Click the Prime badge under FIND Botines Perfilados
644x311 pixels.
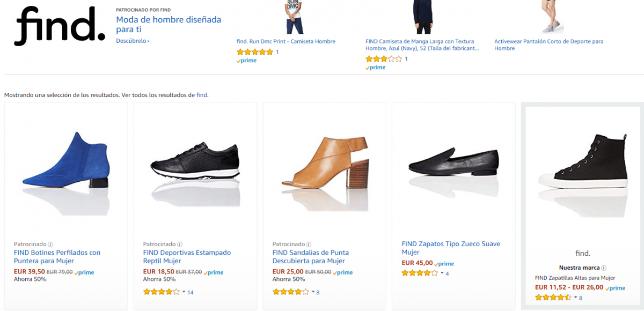[84, 272]
